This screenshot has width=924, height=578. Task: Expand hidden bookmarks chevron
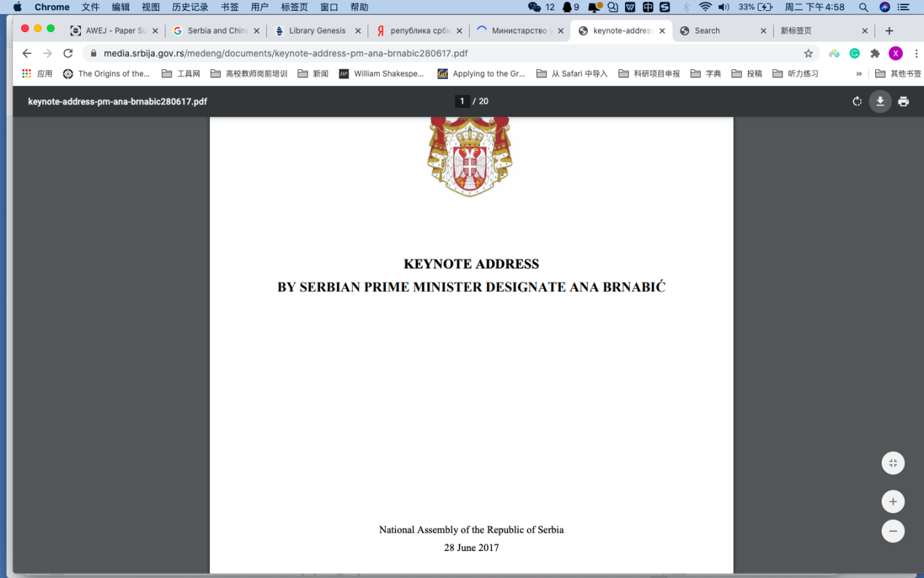858,74
